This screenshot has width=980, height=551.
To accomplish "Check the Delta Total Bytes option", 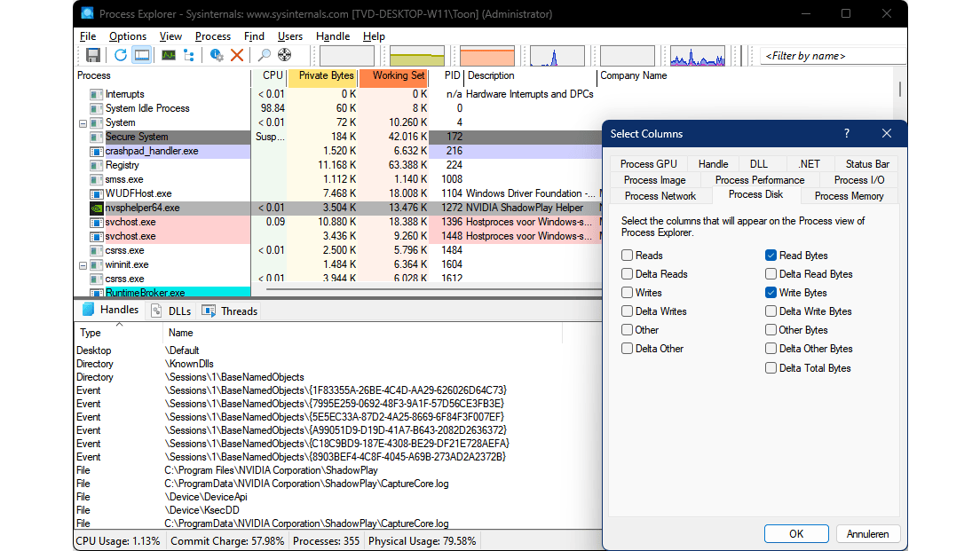I will (771, 368).
